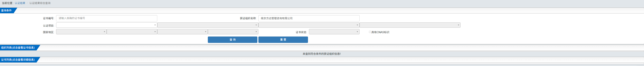Open the second 国家地区 dropdown
The image size is (644, 66).
[132, 32]
